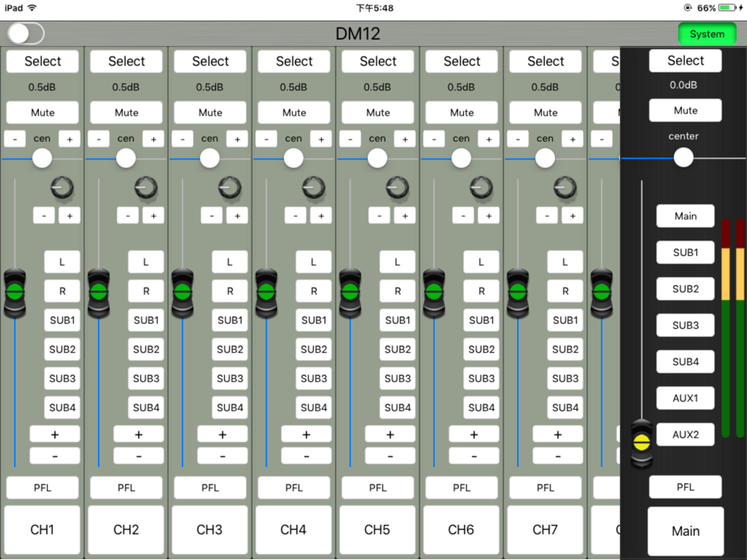
Task: Click the Main 0.0dB level readout
Action: (684, 85)
